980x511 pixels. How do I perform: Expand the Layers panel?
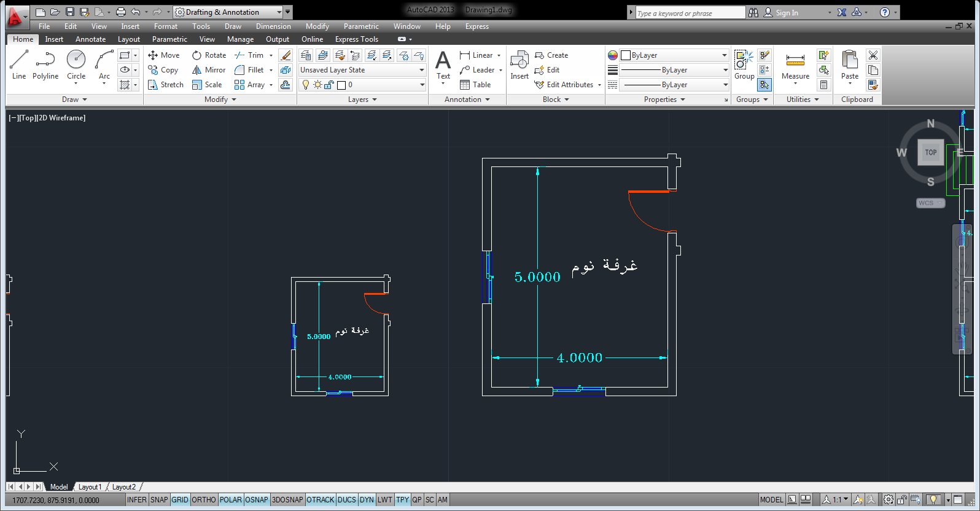point(362,99)
